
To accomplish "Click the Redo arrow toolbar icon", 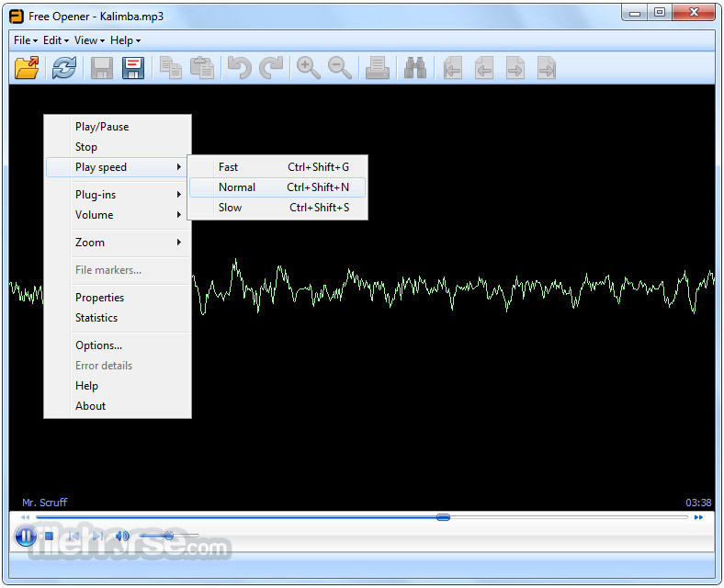I will 271,68.
